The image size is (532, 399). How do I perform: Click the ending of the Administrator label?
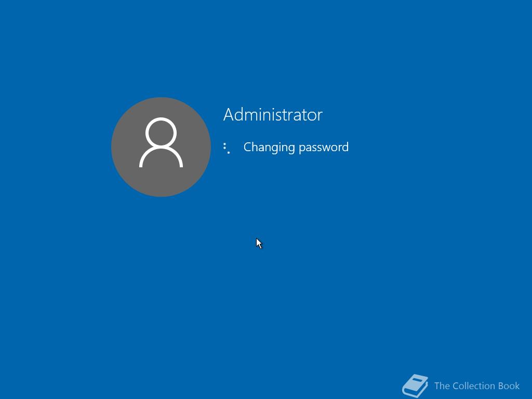pyautogui.click(x=313, y=115)
